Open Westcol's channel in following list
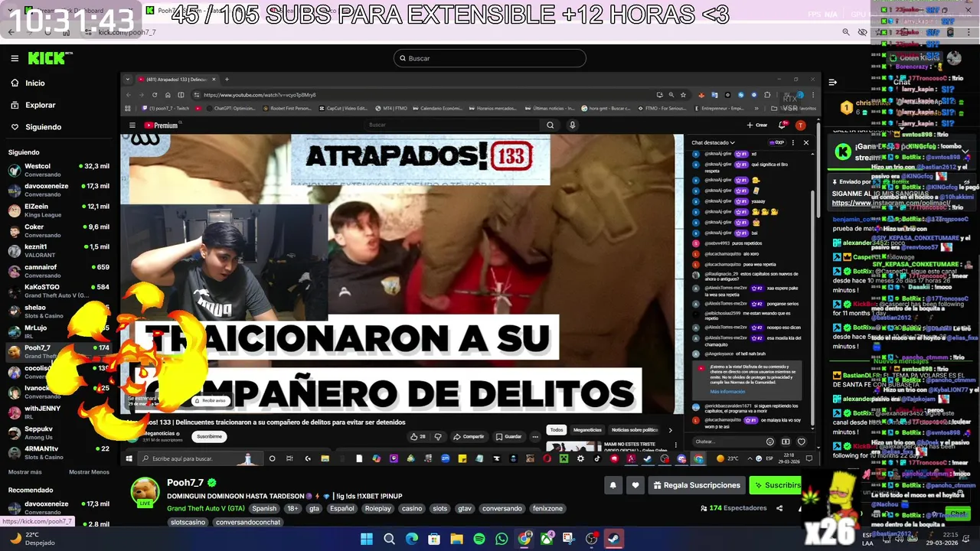Image resolution: width=980 pixels, height=551 pixels. (x=58, y=169)
